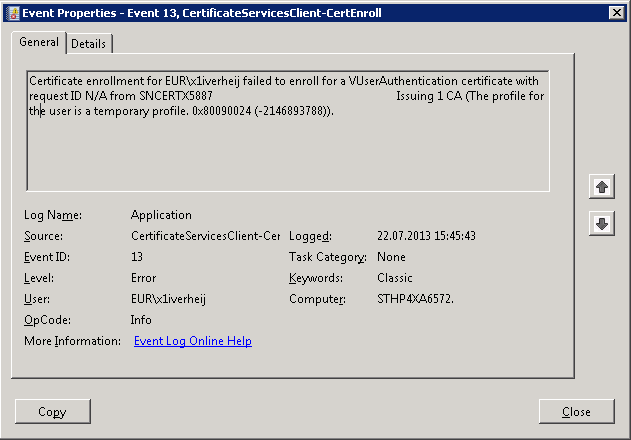631x440 pixels.
Task: Click the Log Name value Application
Action: pyautogui.click(x=160, y=215)
